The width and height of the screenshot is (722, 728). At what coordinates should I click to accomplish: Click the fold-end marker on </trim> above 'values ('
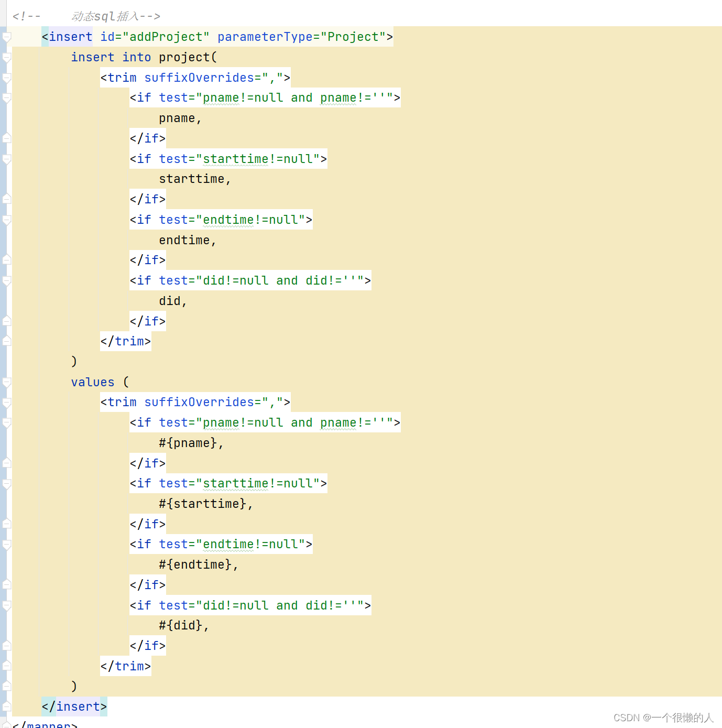[x=6, y=342]
